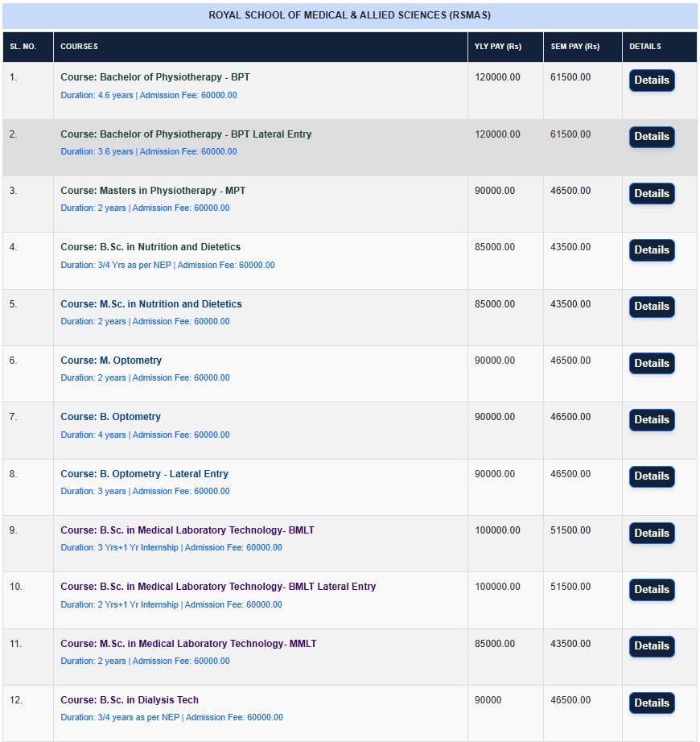Select the Masters in Physiotherapy - MPT course title
This screenshot has width=700, height=742.
[x=153, y=191]
